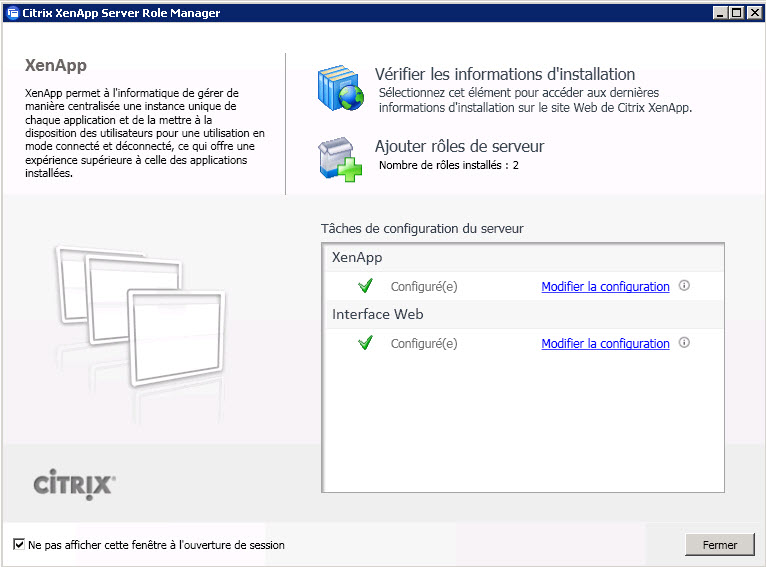Minimize the Role Manager window
The width and height of the screenshot is (766, 567).
(720, 13)
